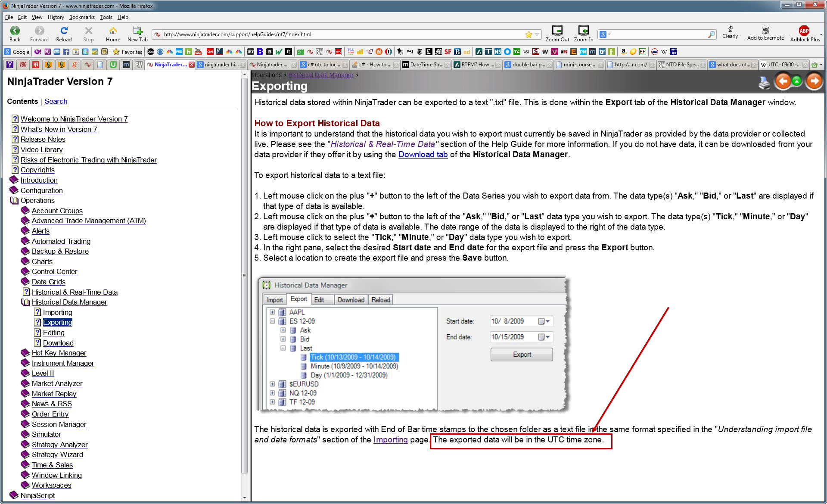Collapse the Operations book in contents

click(x=14, y=201)
